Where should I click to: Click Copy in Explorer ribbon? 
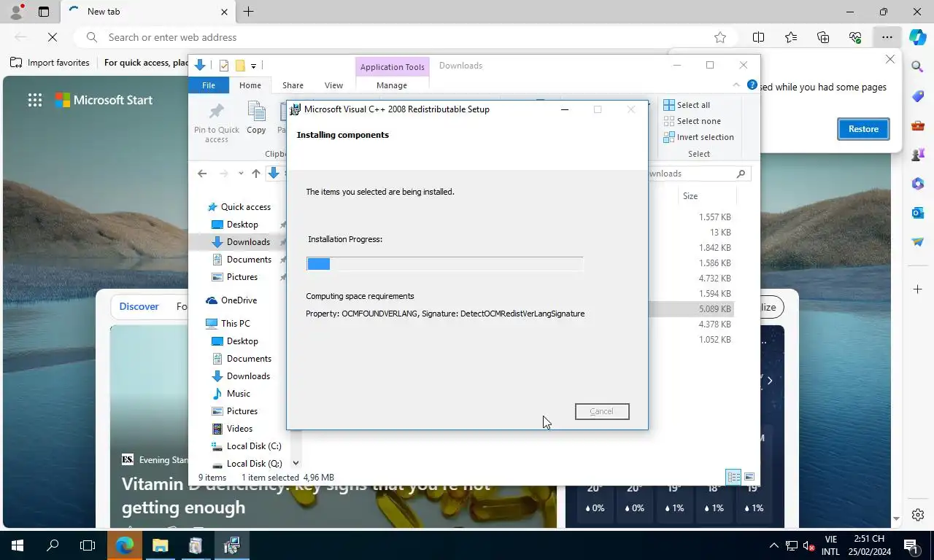(256, 118)
